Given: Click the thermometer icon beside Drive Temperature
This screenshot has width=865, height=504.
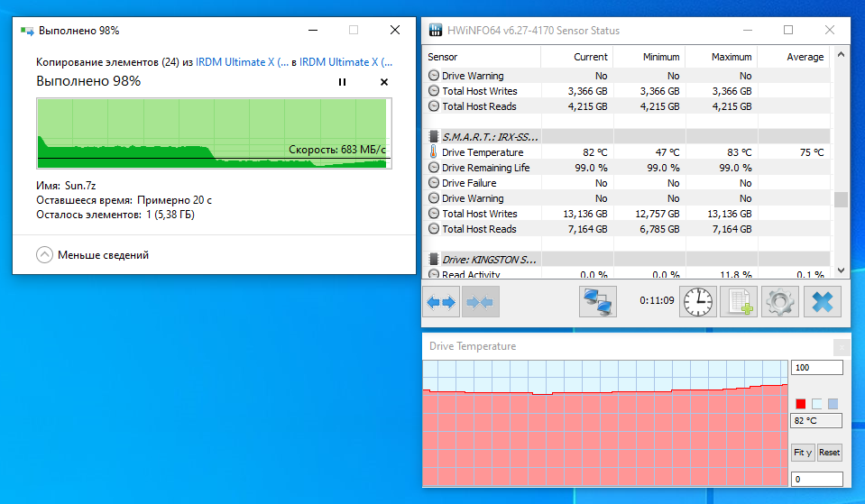Looking at the screenshot, I should tap(434, 152).
